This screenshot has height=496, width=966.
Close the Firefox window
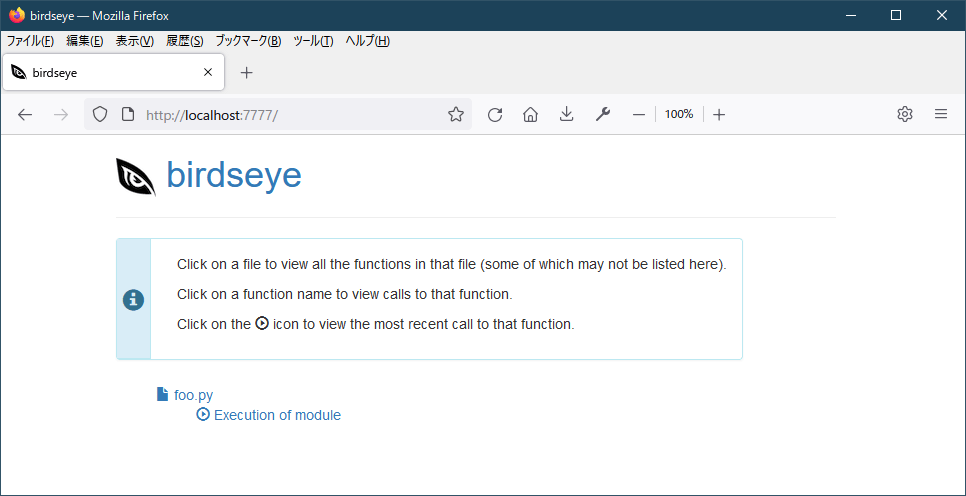(942, 15)
